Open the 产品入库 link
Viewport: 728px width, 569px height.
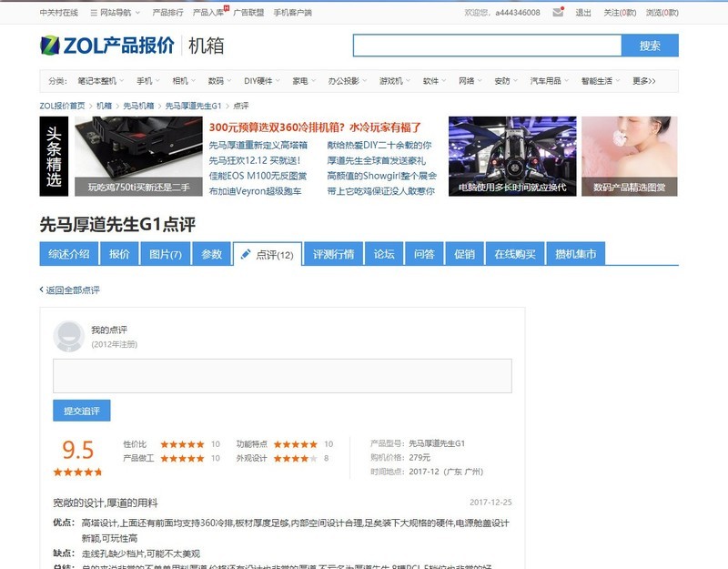(x=208, y=13)
